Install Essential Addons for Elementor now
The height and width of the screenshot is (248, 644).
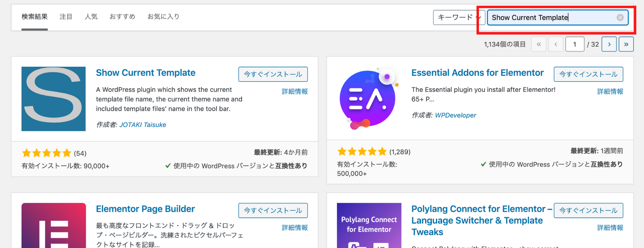pos(588,74)
